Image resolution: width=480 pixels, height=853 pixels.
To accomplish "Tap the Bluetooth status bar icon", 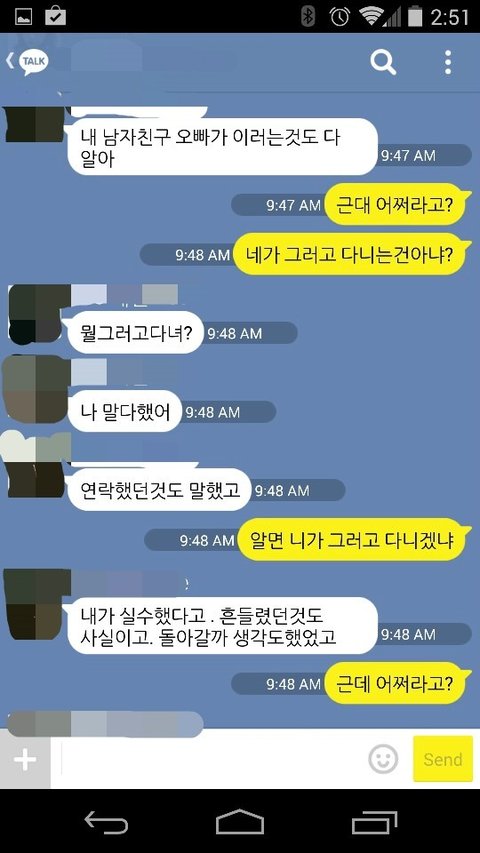I will pyautogui.click(x=308, y=16).
